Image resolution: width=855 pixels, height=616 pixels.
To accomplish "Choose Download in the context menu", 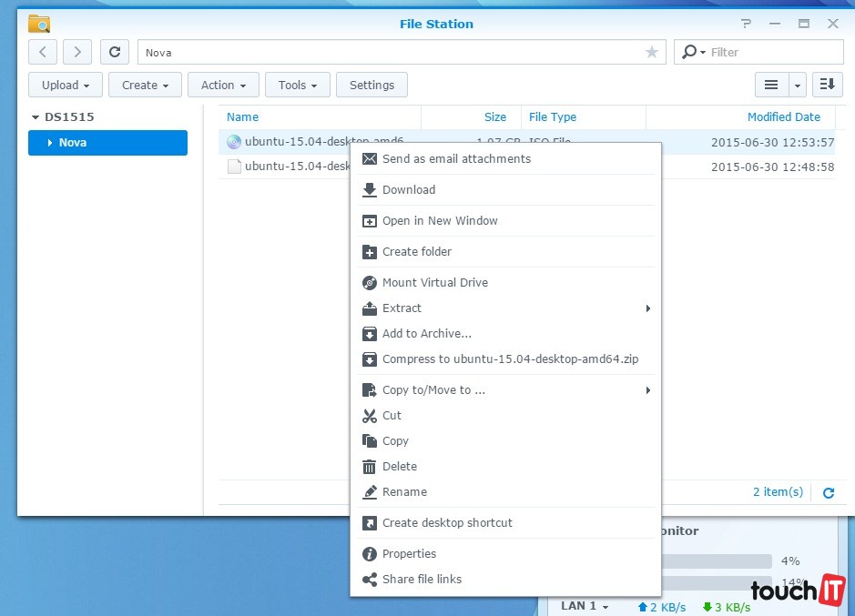I will 408,190.
